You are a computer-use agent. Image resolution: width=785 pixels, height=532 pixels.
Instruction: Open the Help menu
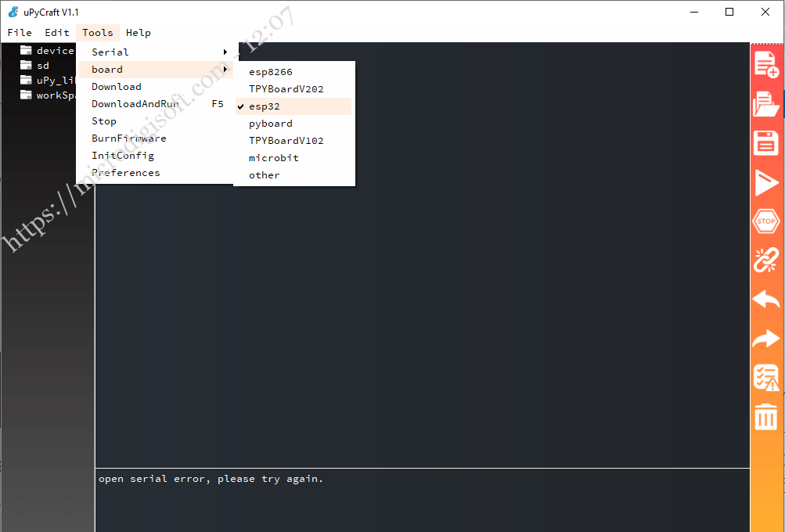(139, 33)
